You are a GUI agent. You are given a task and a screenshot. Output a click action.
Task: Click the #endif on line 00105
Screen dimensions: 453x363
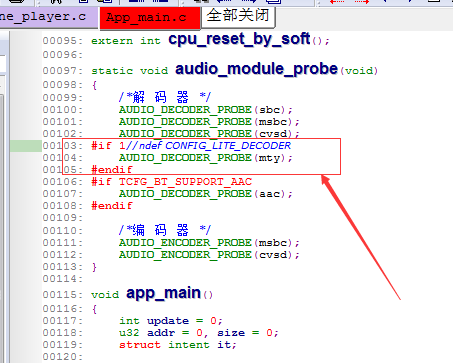[112, 170]
